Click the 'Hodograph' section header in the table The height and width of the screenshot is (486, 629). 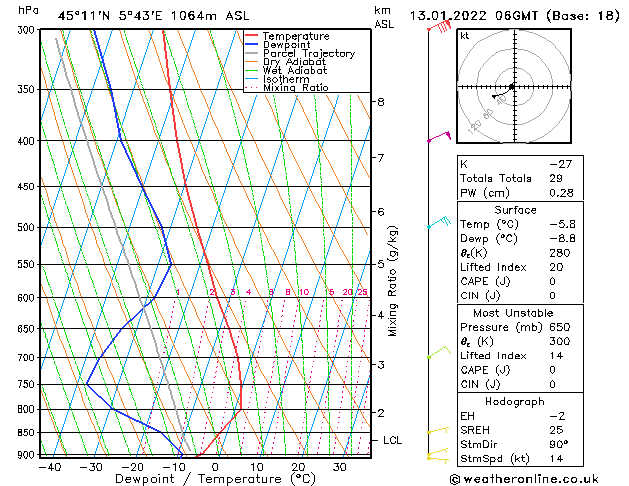515,402
